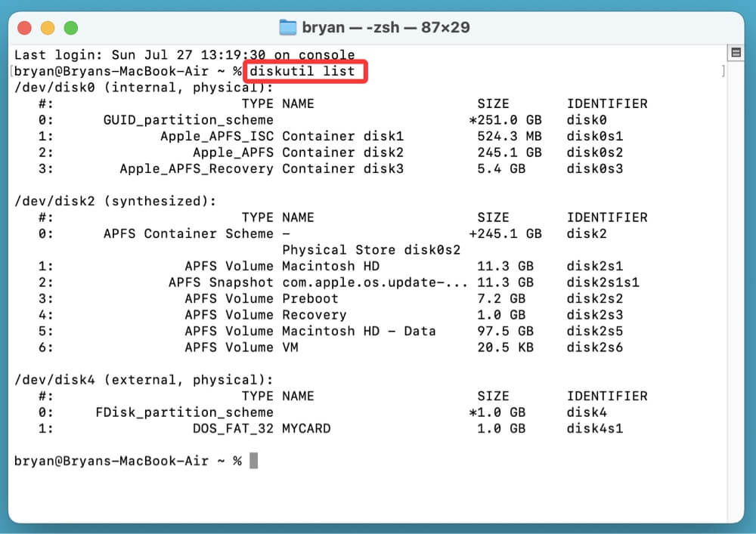Click the blinking cursor at the shell prompt
The width and height of the screenshot is (756, 534).
254,459
